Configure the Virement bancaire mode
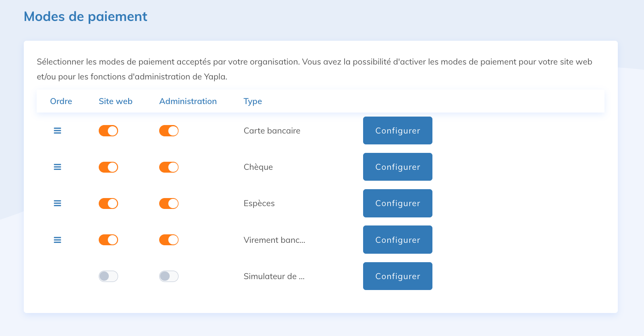 point(397,240)
